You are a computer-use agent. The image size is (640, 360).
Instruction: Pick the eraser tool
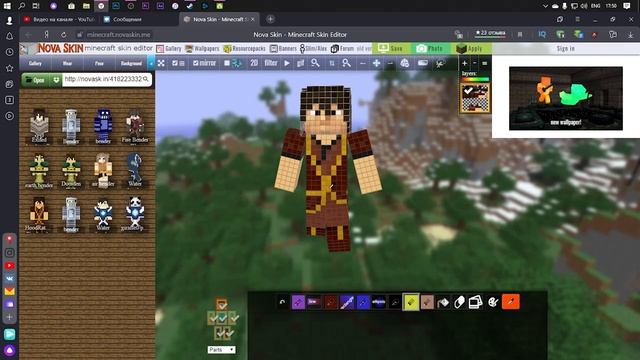459,302
